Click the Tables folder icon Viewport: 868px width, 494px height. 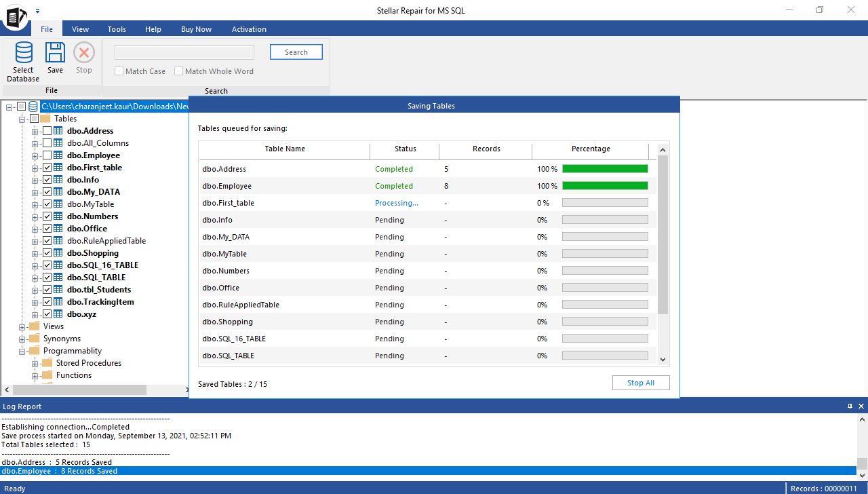[x=45, y=119]
